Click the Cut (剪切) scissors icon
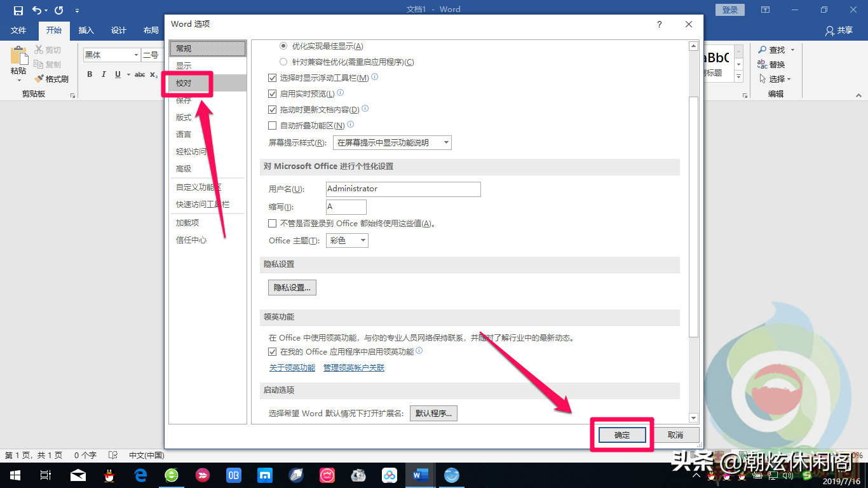 point(39,50)
